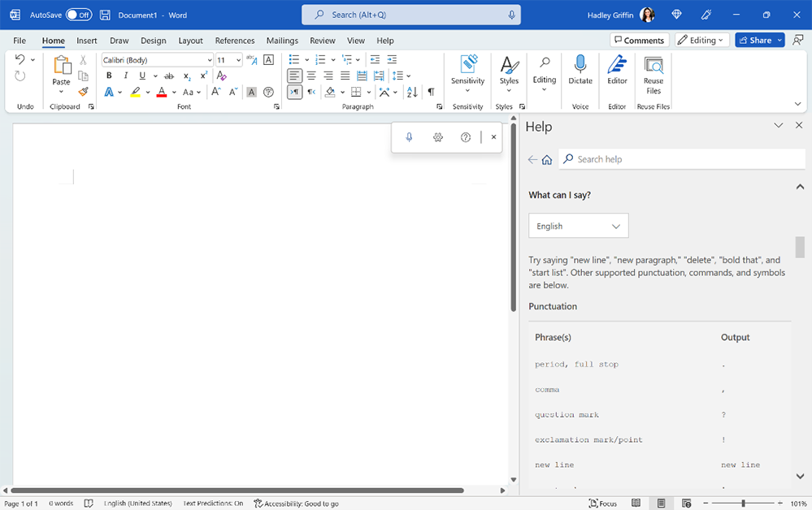Switch to Print Layout view
Screen dimensions: 812x510
(661, 504)
